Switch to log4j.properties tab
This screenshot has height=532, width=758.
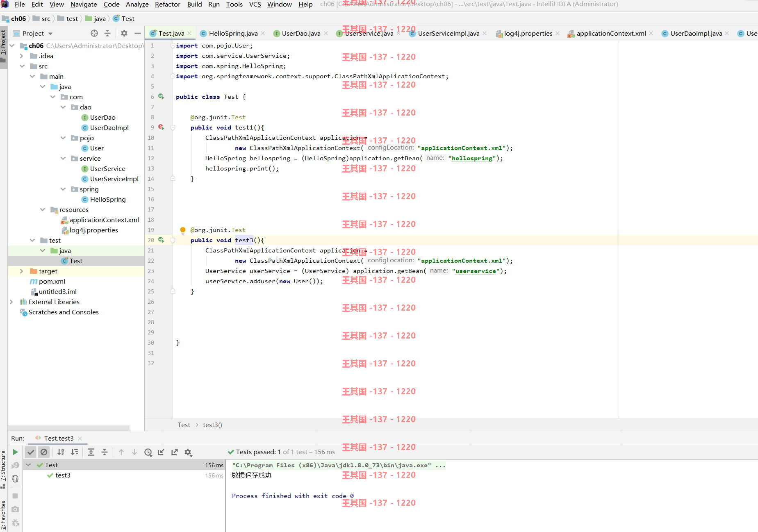(528, 33)
